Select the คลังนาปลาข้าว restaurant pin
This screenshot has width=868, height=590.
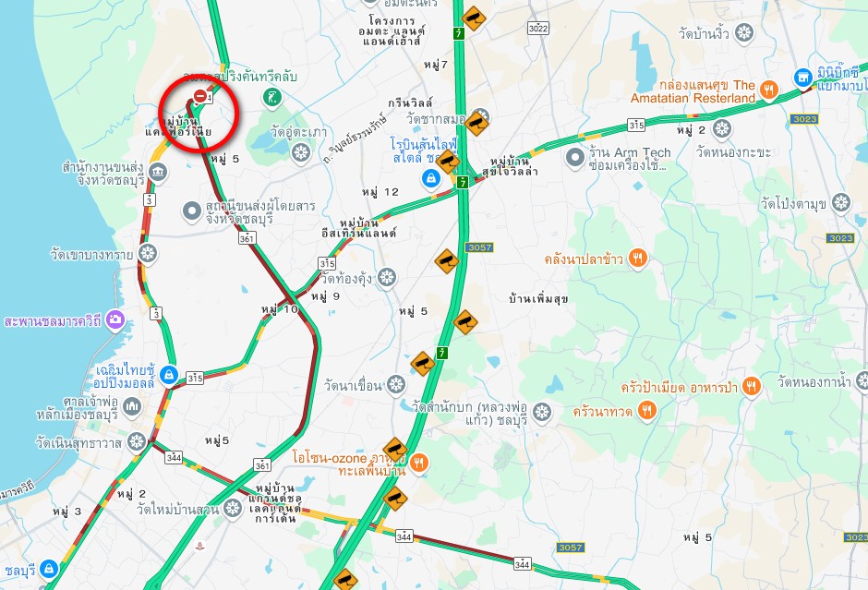[638, 258]
